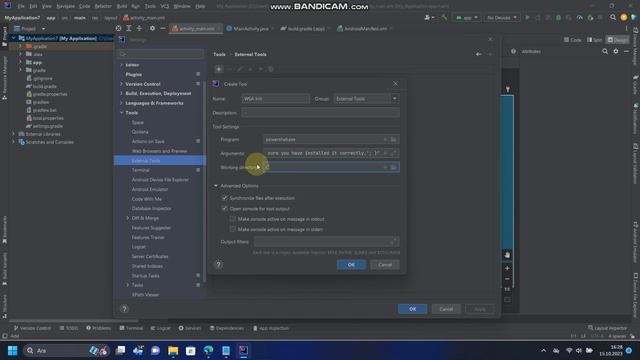
Task: Switch to Code view mode
Action: (x=573, y=40)
